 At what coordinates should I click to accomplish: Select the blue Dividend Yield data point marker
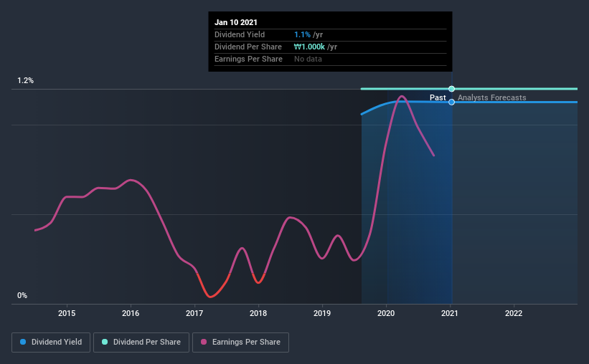coord(452,102)
